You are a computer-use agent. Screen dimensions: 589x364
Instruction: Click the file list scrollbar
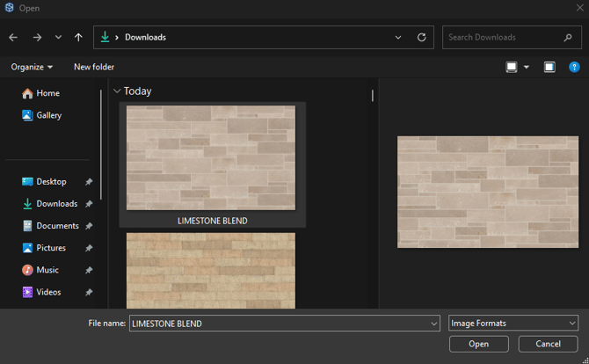click(x=372, y=96)
